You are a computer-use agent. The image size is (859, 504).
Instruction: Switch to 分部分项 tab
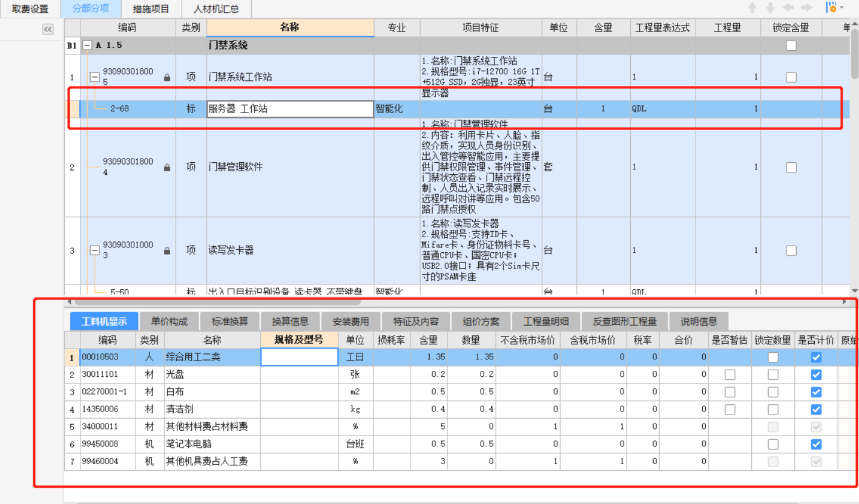(91, 8)
